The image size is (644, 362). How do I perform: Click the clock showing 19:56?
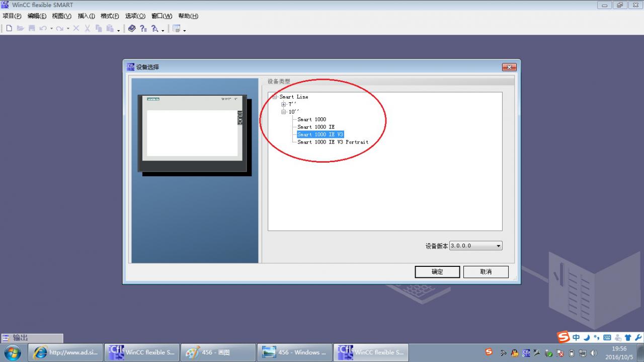619,348
